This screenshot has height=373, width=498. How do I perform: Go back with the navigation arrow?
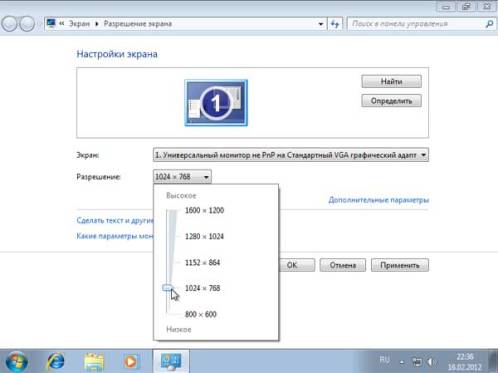(x=9, y=24)
